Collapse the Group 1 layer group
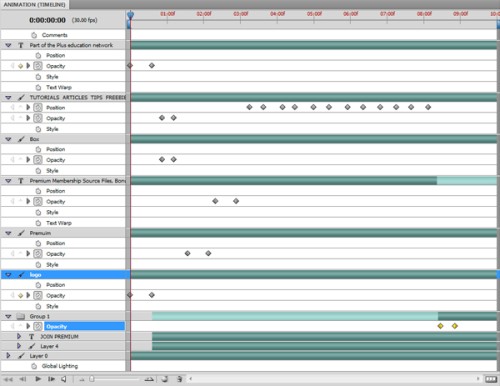Screen dimensions: 500x386 click(8, 316)
